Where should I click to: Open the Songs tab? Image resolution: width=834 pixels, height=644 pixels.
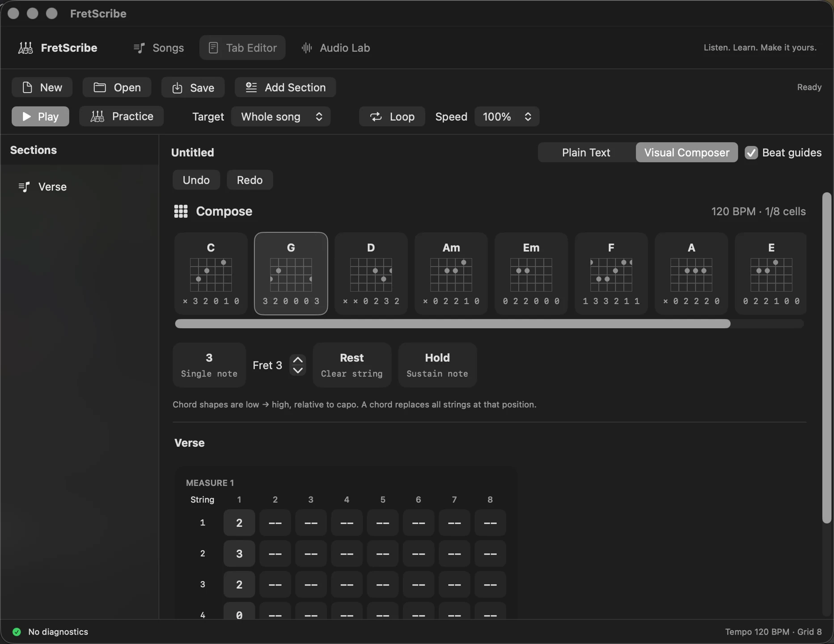[x=159, y=48]
